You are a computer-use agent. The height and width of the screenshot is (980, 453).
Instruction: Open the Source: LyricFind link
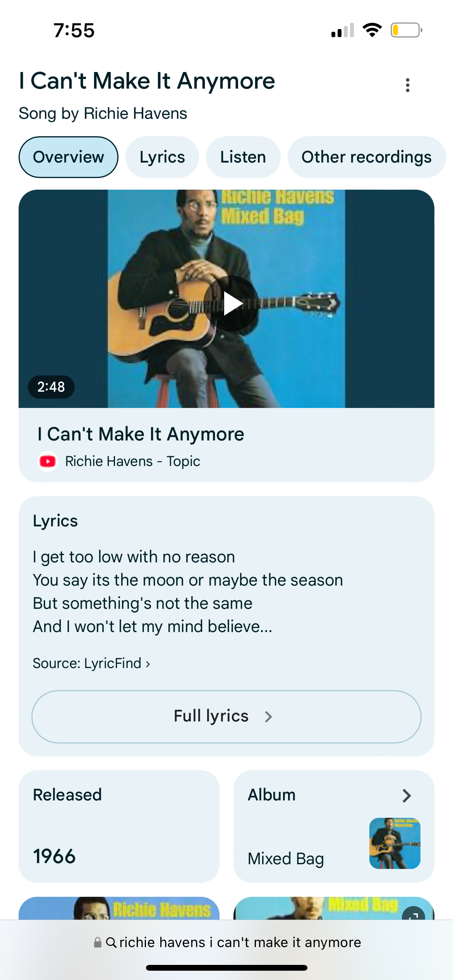(91, 663)
